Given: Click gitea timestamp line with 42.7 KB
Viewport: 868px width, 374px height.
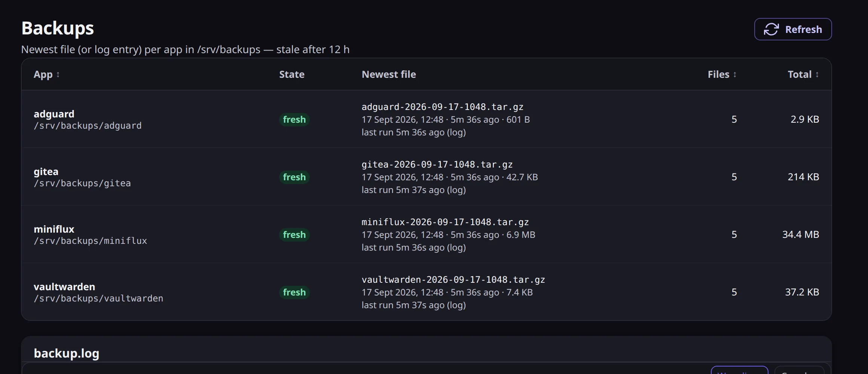Looking at the screenshot, I should [450, 177].
